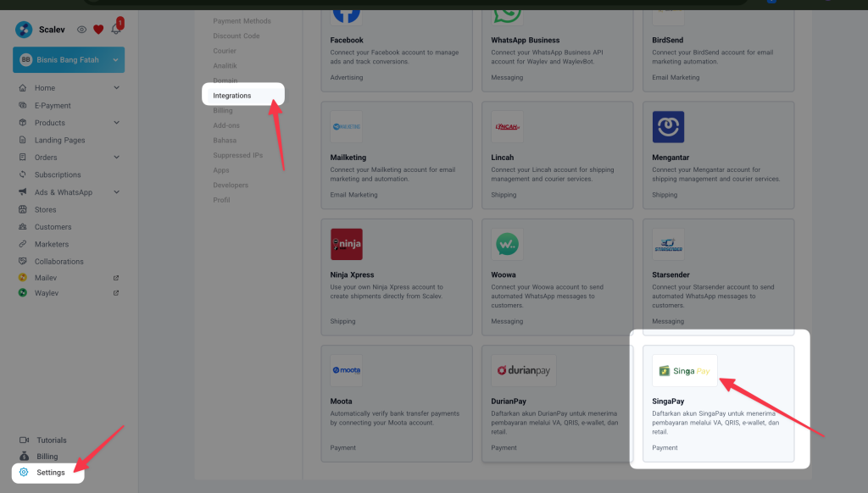Open the notifications bell icon
868x493 pixels.
pos(115,29)
